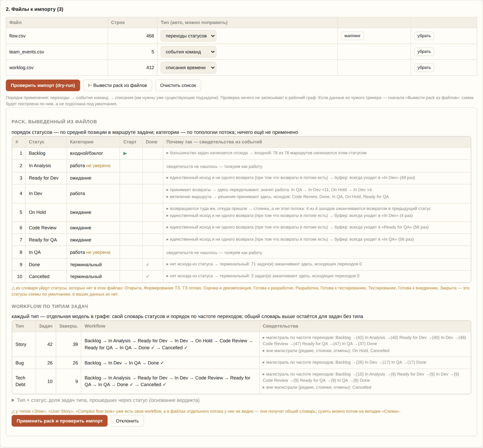Click «терминальный» category in the Done row
Screen dimensions: 483x448
[86, 265]
